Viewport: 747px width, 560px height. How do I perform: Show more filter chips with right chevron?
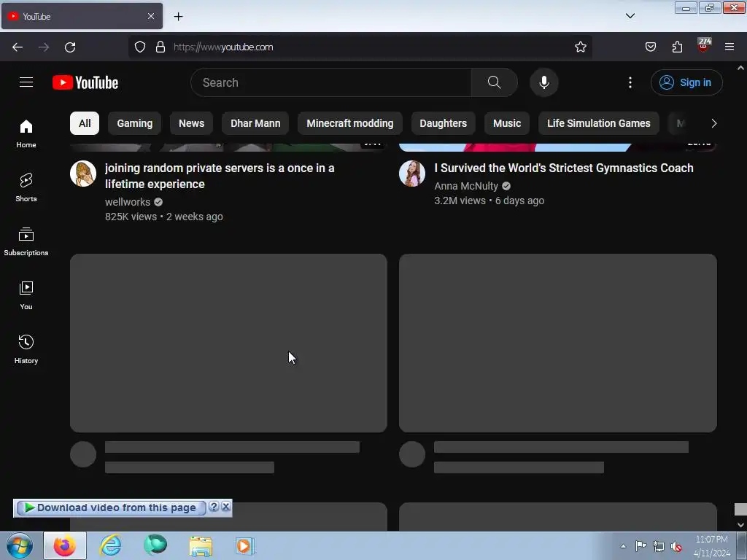click(x=713, y=123)
